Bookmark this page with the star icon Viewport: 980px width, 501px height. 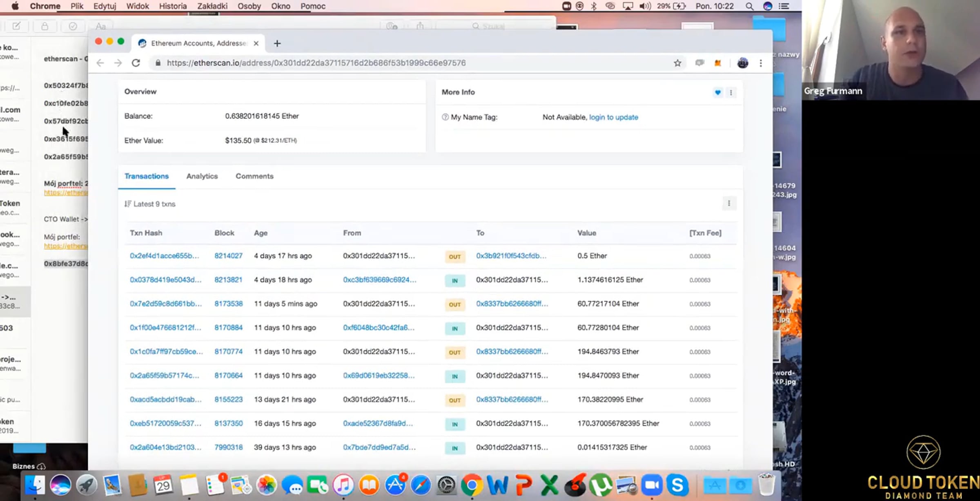click(x=677, y=63)
